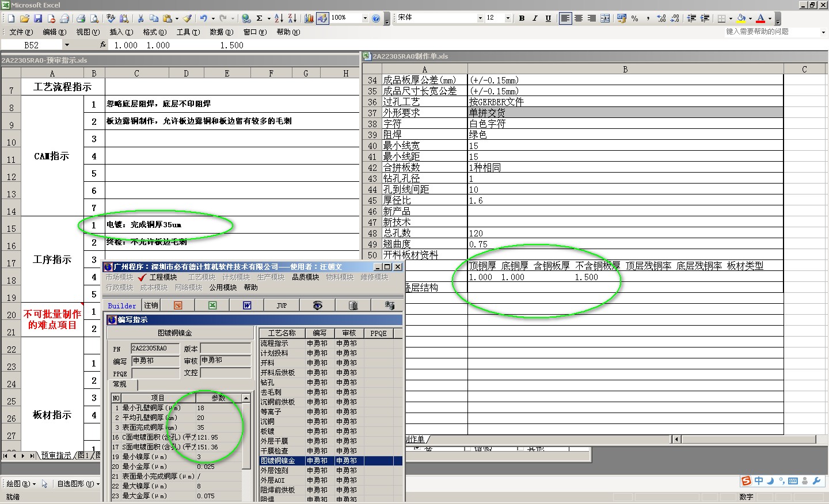This screenshot has height=504, width=829.
Task: Open the 工程模块 menu in Builder window
Action: tap(163, 277)
